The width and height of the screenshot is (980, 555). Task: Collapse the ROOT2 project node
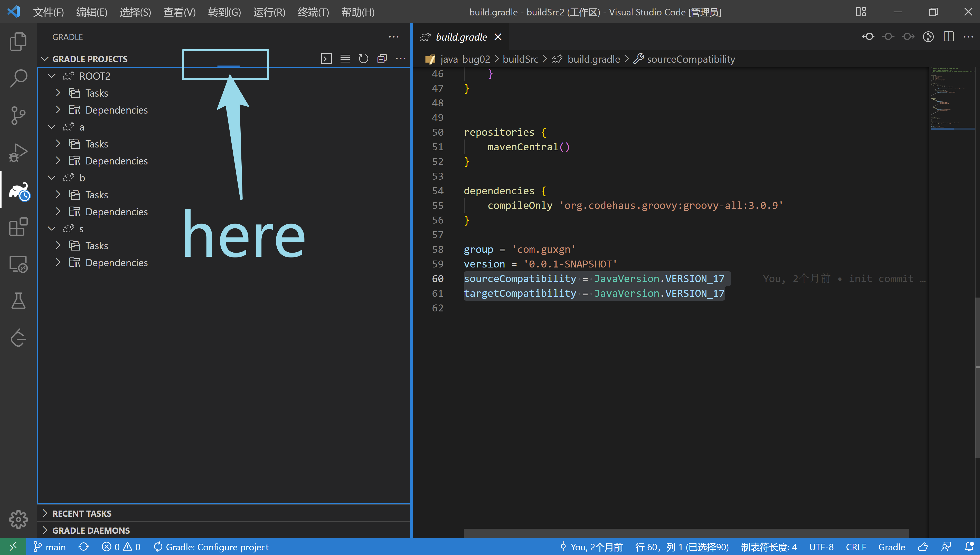pos(51,76)
